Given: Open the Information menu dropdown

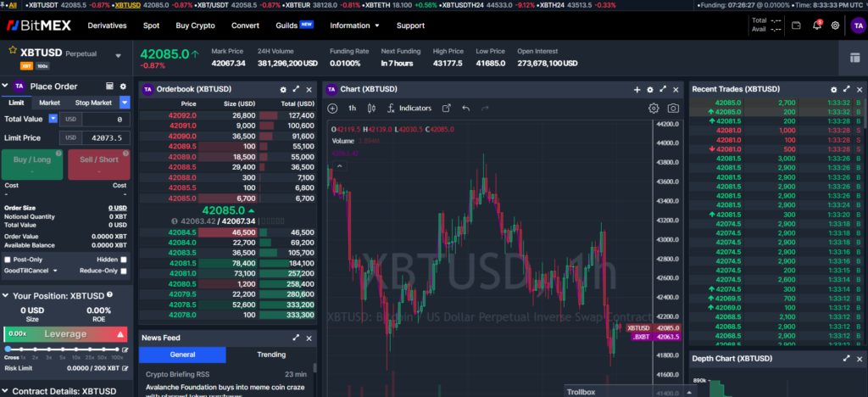Looking at the screenshot, I should click(354, 25).
